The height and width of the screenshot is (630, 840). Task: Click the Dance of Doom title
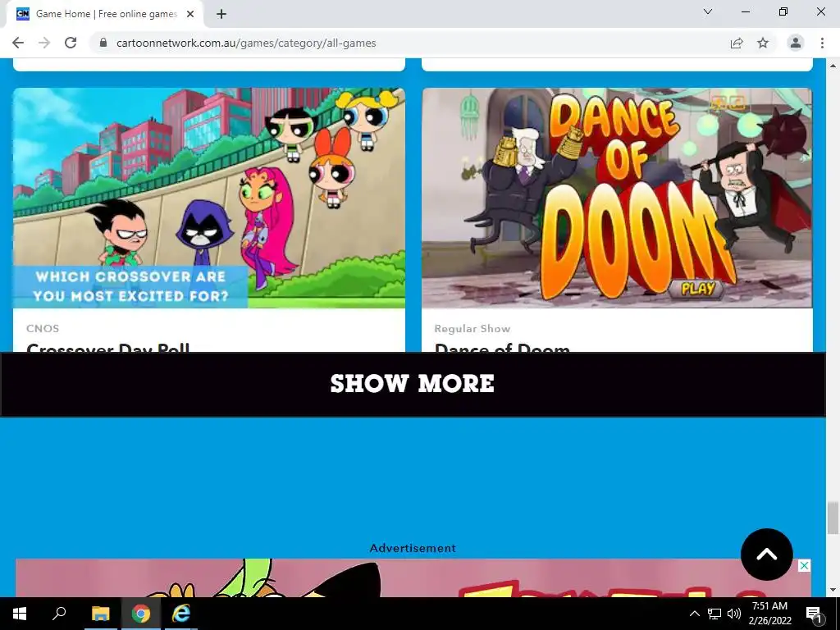pyautogui.click(x=502, y=348)
